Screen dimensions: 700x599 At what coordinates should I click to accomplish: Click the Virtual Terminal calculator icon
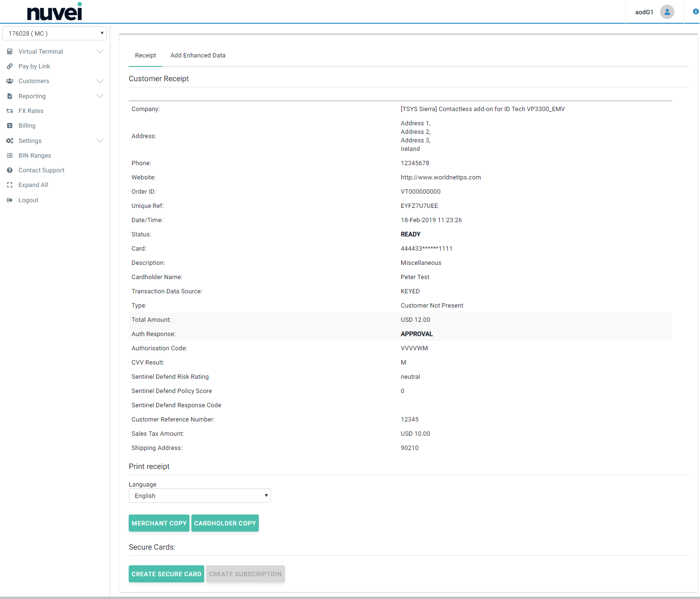pyautogui.click(x=9, y=52)
